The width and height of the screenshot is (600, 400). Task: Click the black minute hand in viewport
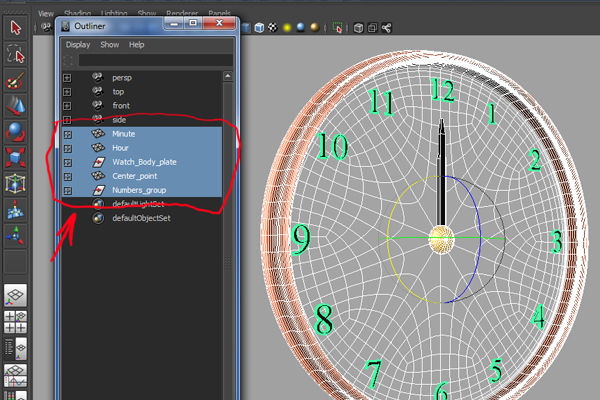coord(442,172)
